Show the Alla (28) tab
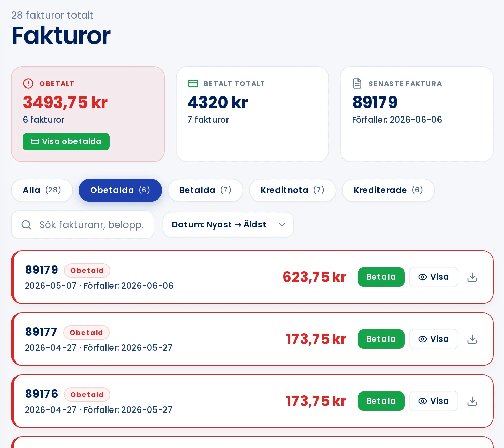The height and width of the screenshot is (448, 504). coord(42,190)
